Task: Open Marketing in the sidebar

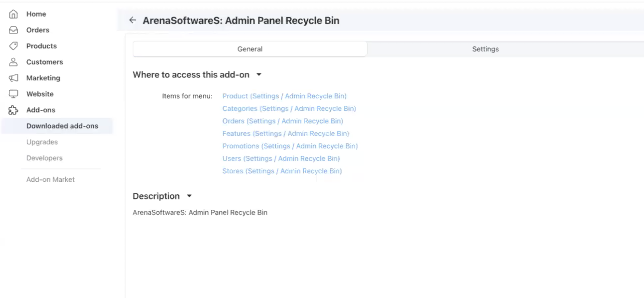Action: [x=43, y=78]
